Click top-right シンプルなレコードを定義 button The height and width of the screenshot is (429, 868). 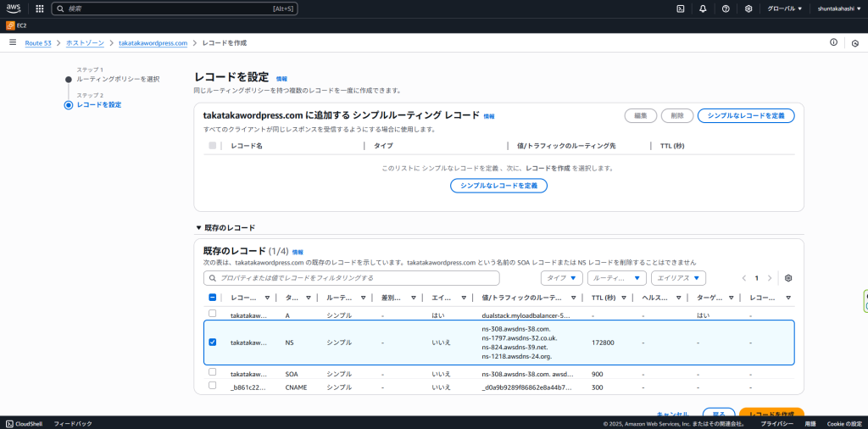[746, 115]
